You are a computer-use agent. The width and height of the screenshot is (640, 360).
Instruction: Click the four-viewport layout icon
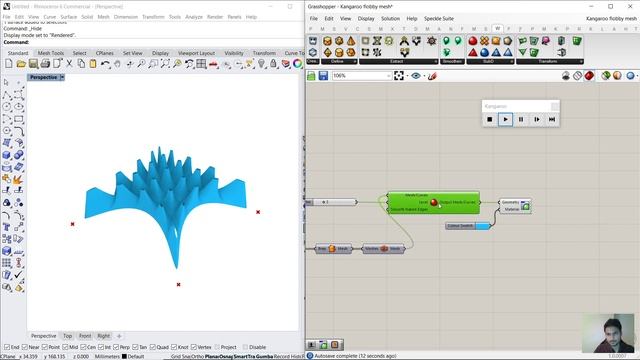pos(201,64)
